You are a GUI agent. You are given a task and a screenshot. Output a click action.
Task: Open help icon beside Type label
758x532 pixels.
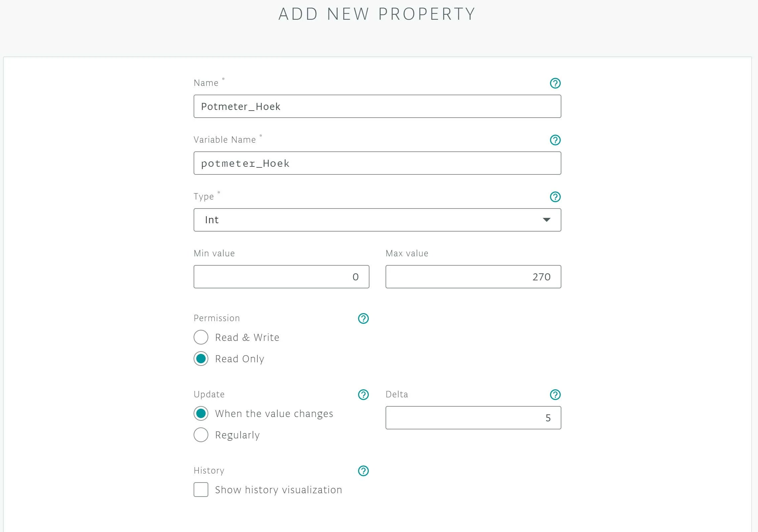[555, 197]
